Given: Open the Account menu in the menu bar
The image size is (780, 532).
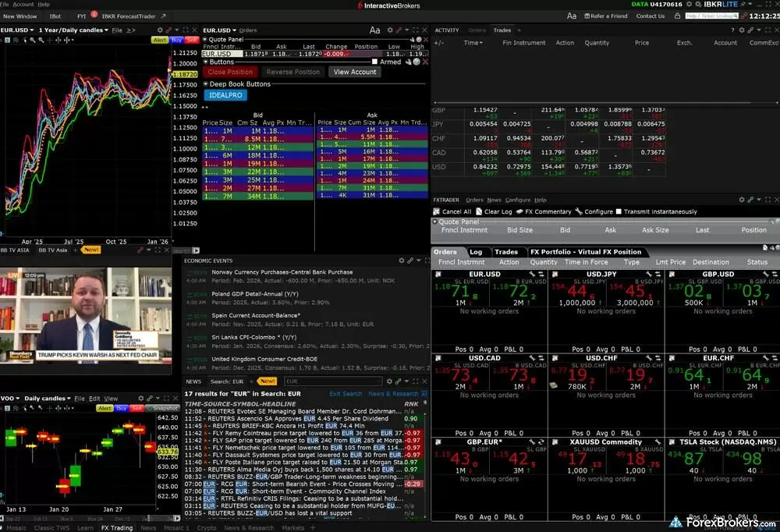Looking at the screenshot, I should (23, 4).
